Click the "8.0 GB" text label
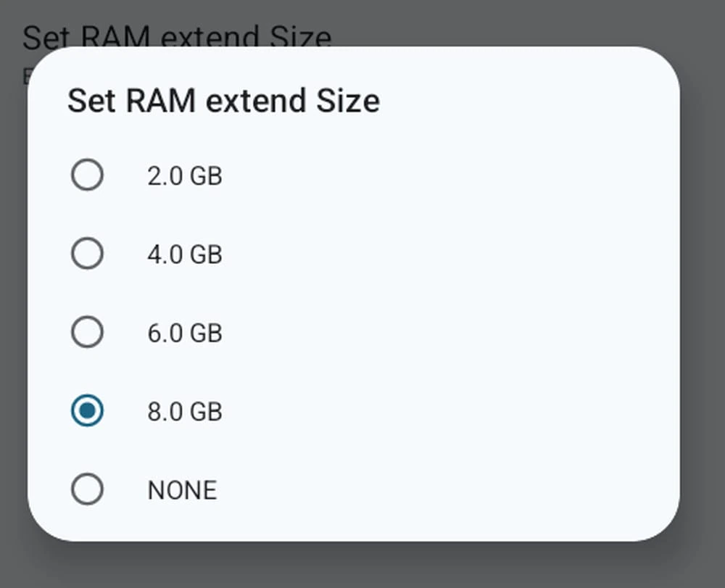 point(184,411)
